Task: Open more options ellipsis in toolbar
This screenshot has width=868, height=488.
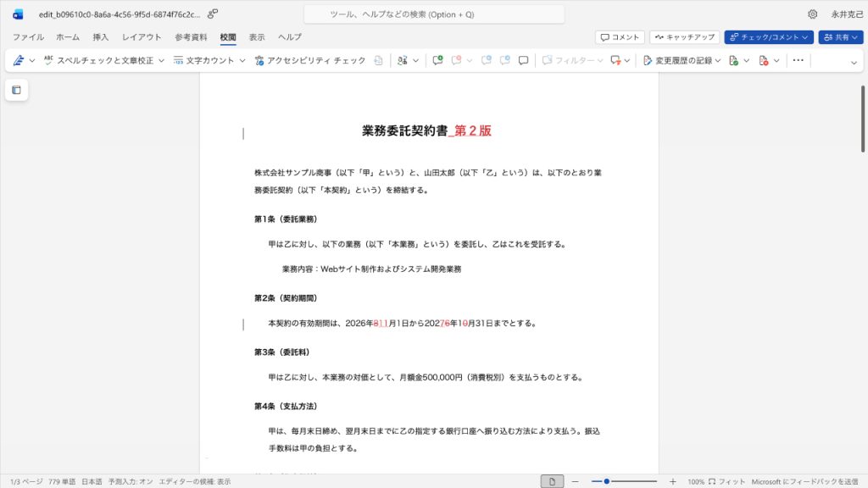Action: coord(798,60)
